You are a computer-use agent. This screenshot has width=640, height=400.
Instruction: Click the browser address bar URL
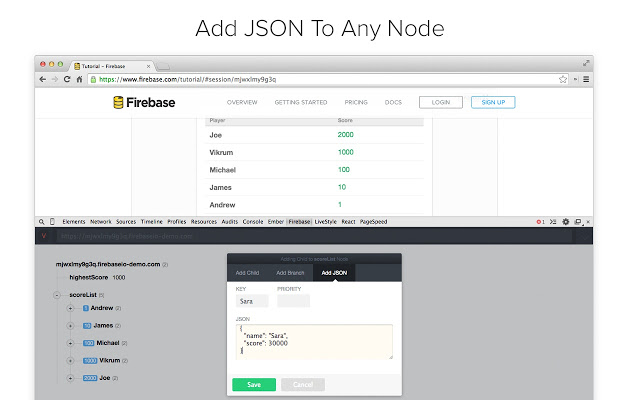(188, 80)
